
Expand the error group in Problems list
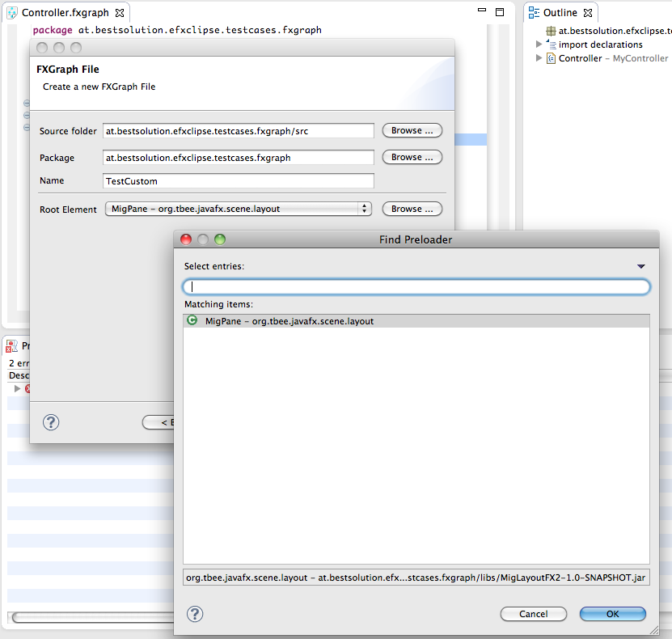coord(18,389)
